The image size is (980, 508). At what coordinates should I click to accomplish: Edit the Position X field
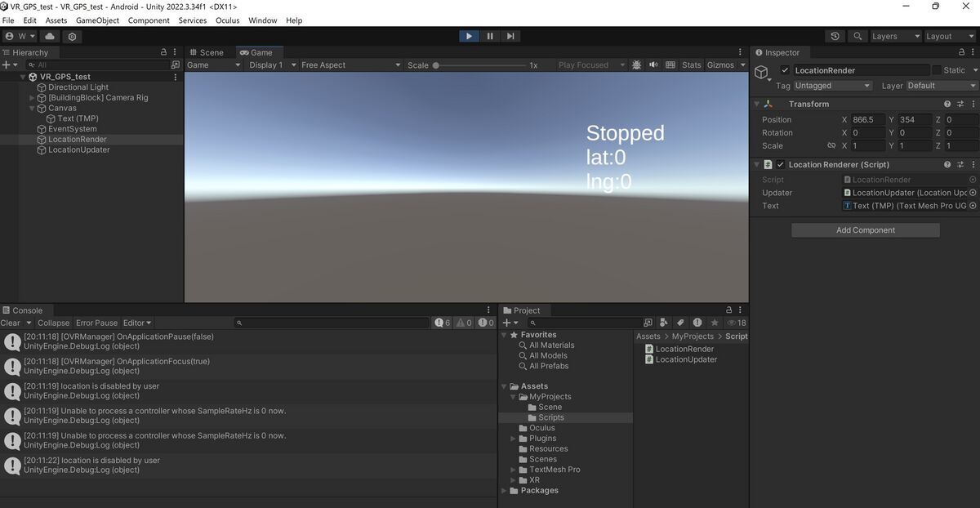pos(867,119)
